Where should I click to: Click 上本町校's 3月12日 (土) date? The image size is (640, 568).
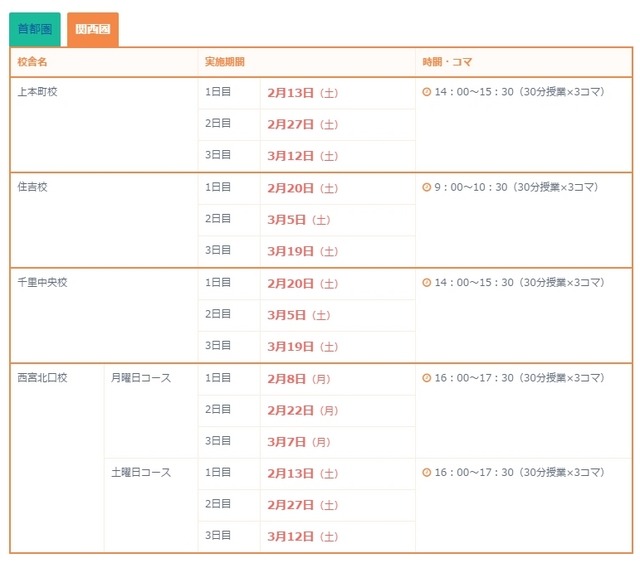[302, 156]
